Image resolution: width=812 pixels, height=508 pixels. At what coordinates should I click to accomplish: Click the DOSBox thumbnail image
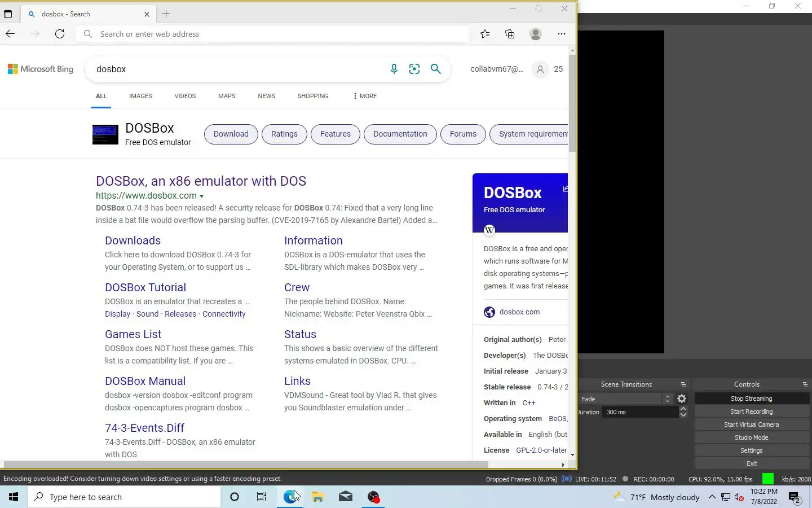click(105, 134)
